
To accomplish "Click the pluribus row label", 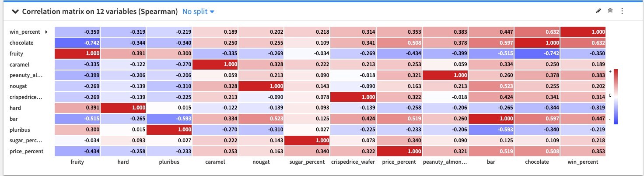I will (x=20, y=130).
